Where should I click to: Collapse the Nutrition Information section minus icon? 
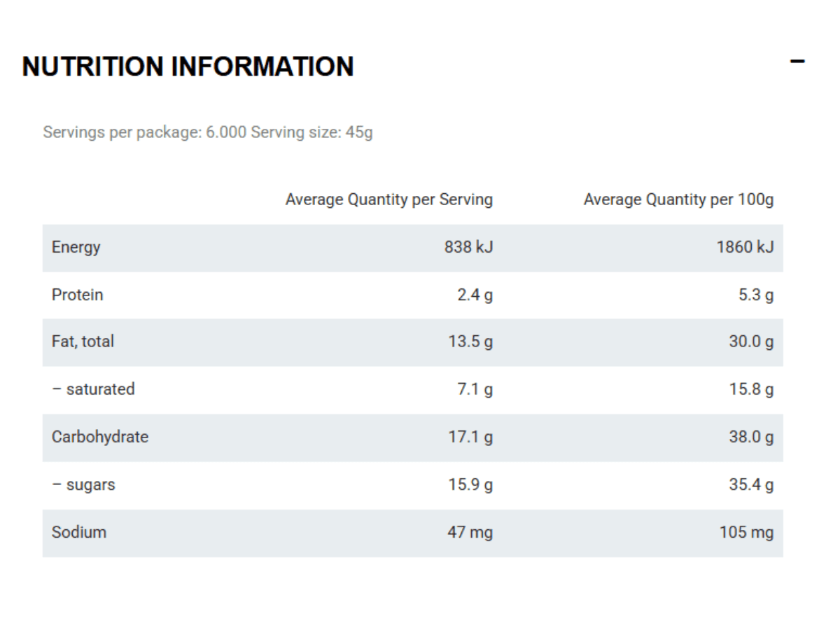(797, 62)
